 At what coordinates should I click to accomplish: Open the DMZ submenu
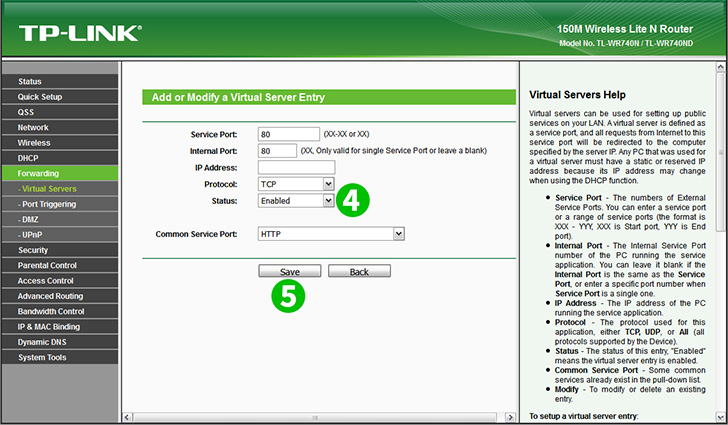coord(60,219)
